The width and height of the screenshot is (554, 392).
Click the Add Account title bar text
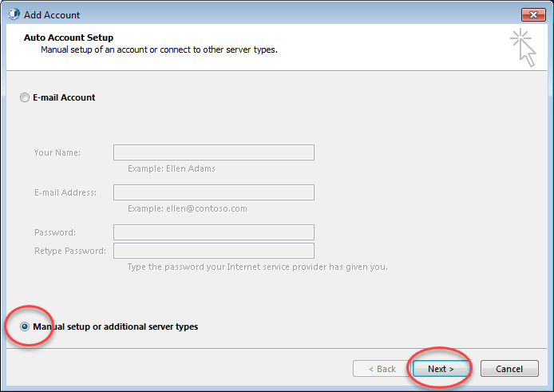pos(52,15)
